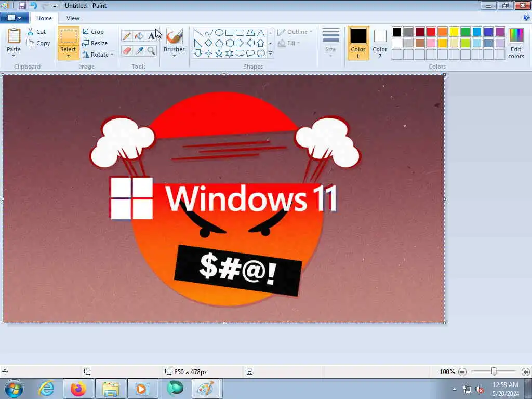Select the Eraser tool
Screen dimensions: 532x399
[127, 51]
